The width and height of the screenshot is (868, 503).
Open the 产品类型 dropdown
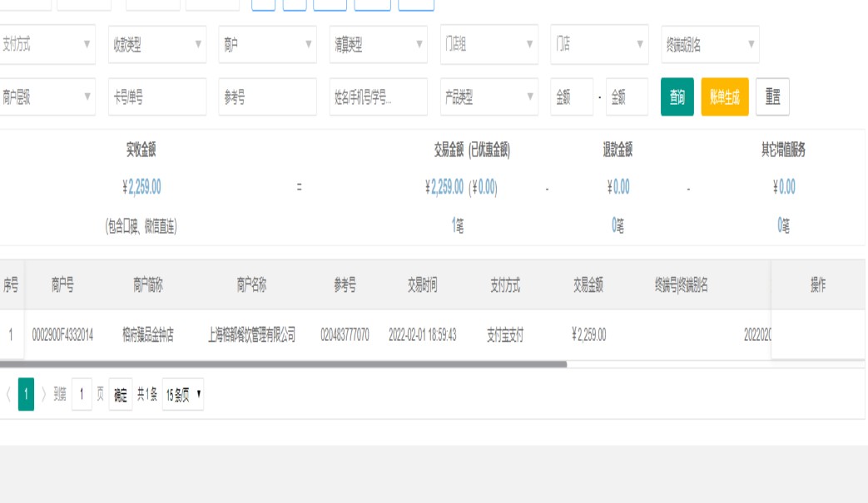[489, 97]
